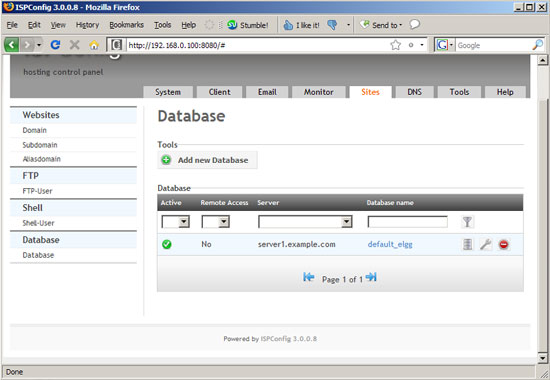
Task: Apply the funnel filter icon in the database list
Action: [467, 222]
